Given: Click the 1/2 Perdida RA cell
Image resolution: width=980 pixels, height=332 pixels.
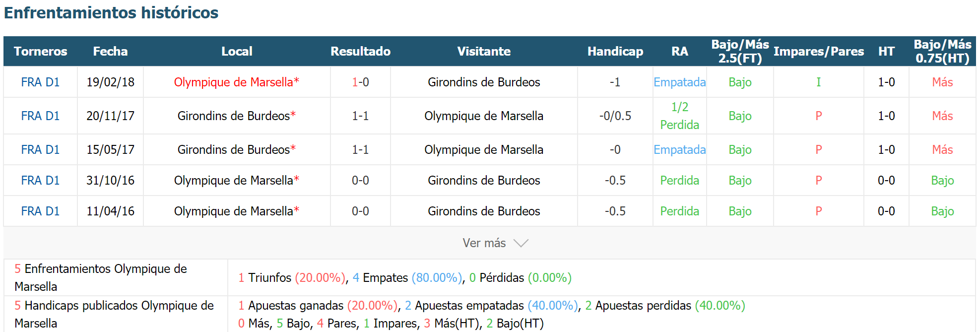Looking at the screenshot, I should click(680, 116).
